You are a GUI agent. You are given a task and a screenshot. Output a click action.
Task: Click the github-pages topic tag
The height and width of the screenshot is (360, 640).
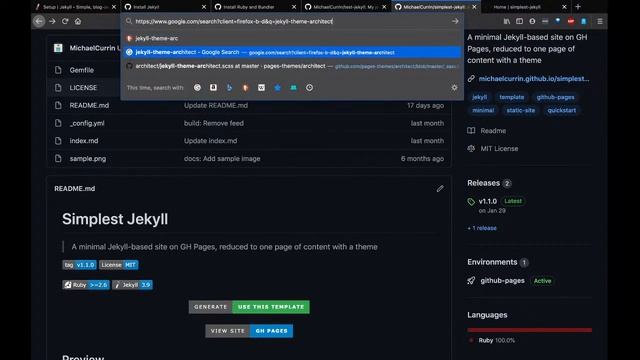[556, 97]
